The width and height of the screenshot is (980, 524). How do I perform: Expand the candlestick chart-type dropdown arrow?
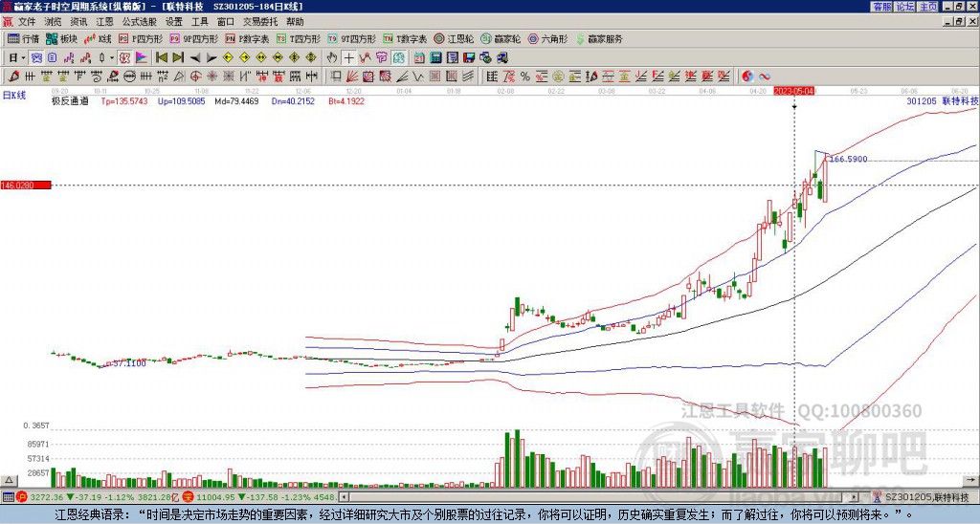tap(112, 58)
